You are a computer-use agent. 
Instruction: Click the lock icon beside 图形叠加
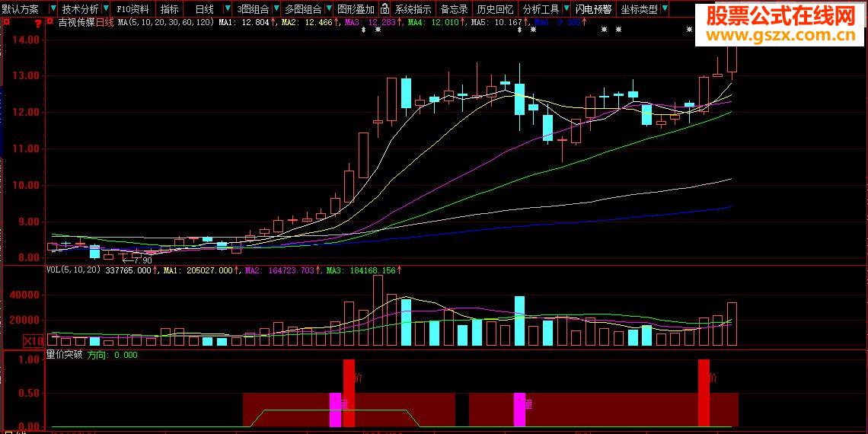pos(385,9)
